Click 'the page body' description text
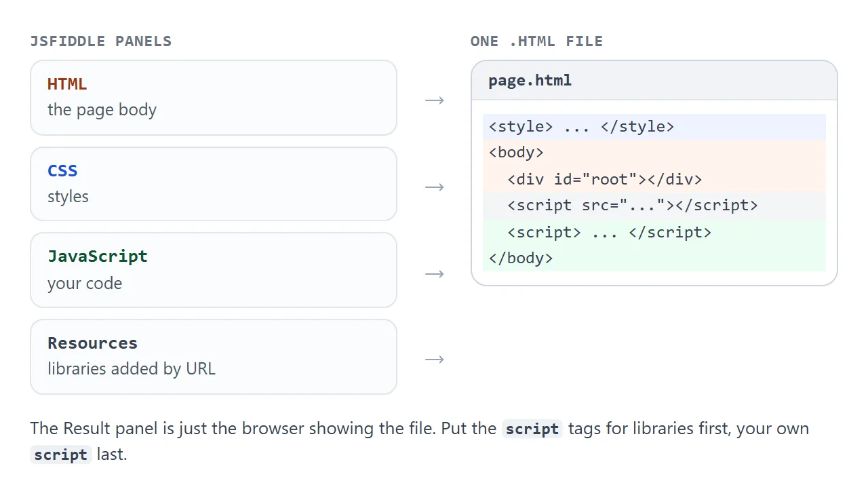Viewport: 868px width, 502px height. (x=102, y=110)
